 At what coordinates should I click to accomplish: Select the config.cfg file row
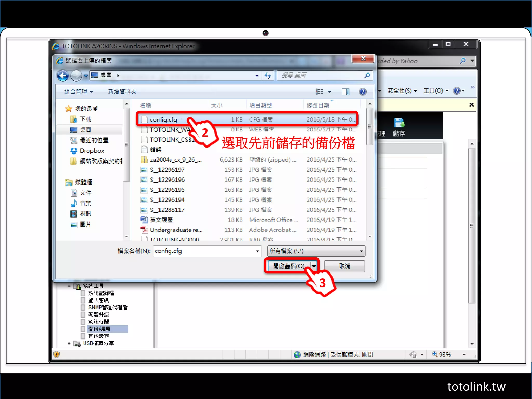point(163,120)
